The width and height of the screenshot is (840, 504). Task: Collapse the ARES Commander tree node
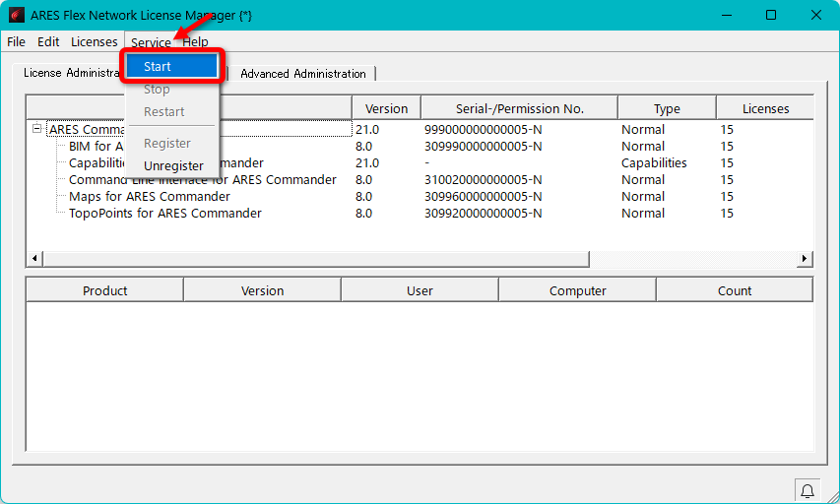click(x=37, y=129)
